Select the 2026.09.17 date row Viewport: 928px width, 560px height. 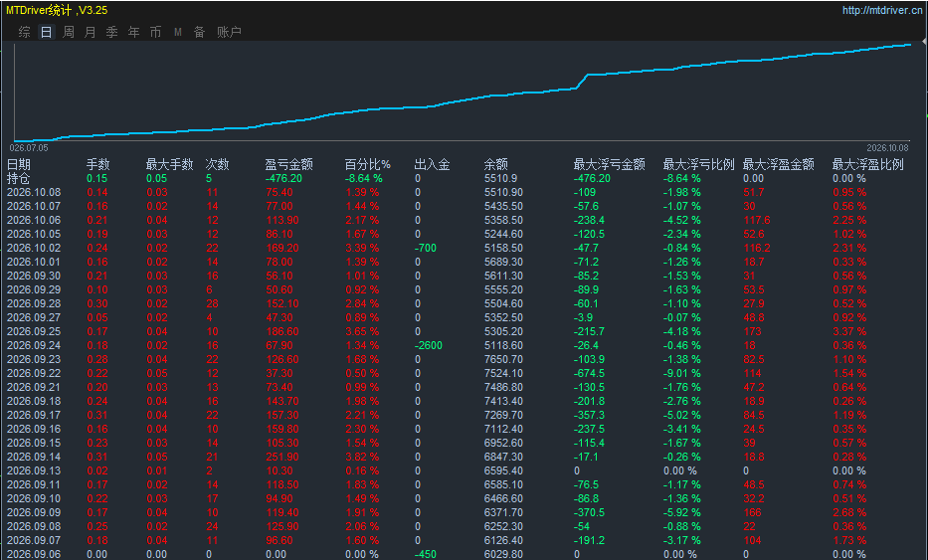click(34, 415)
